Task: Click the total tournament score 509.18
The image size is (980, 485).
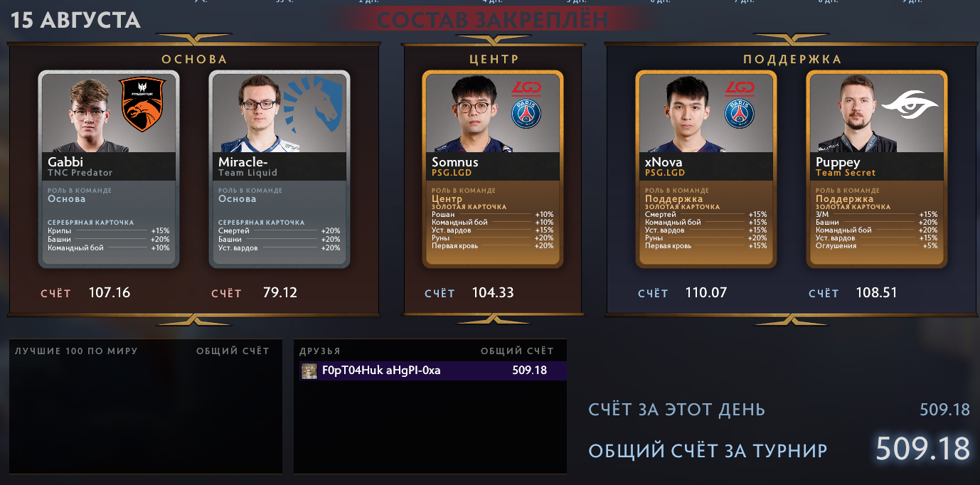Action: 922,449
